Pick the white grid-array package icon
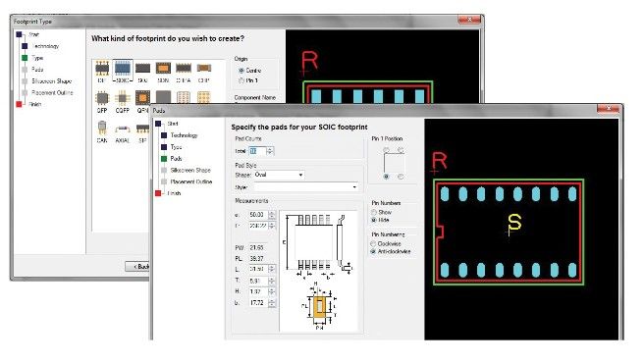Screen dimensions: 644x362 pyautogui.click(x=184, y=97)
